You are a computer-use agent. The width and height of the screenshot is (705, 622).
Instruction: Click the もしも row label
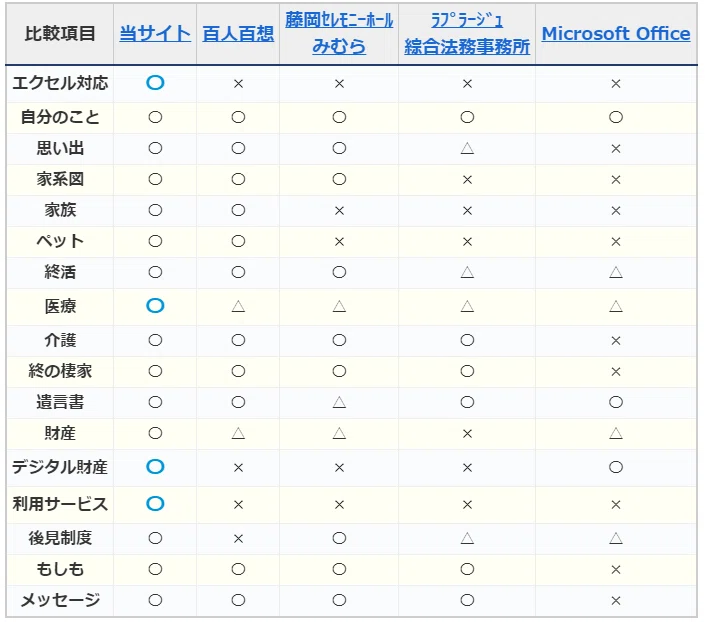point(60,569)
